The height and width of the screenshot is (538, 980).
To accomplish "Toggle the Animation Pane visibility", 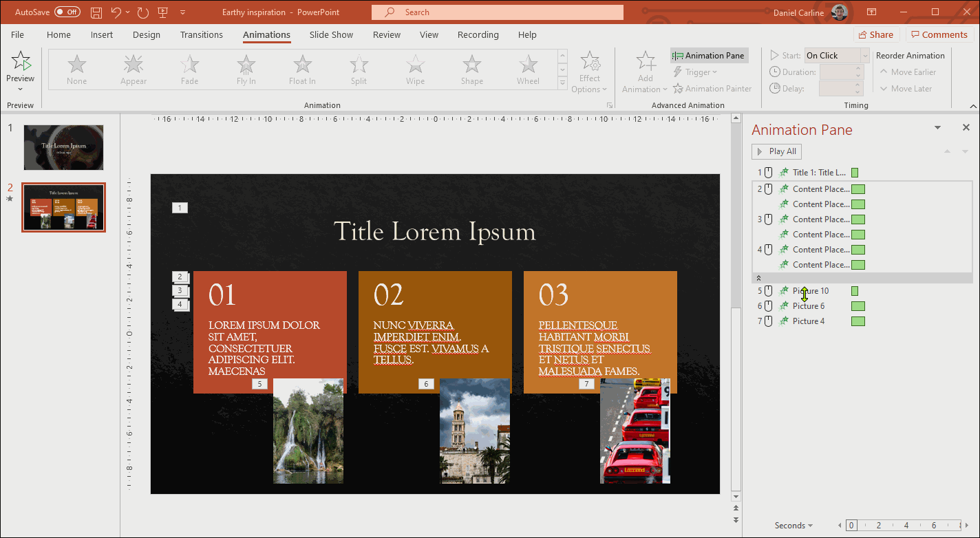I will pyautogui.click(x=708, y=55).
